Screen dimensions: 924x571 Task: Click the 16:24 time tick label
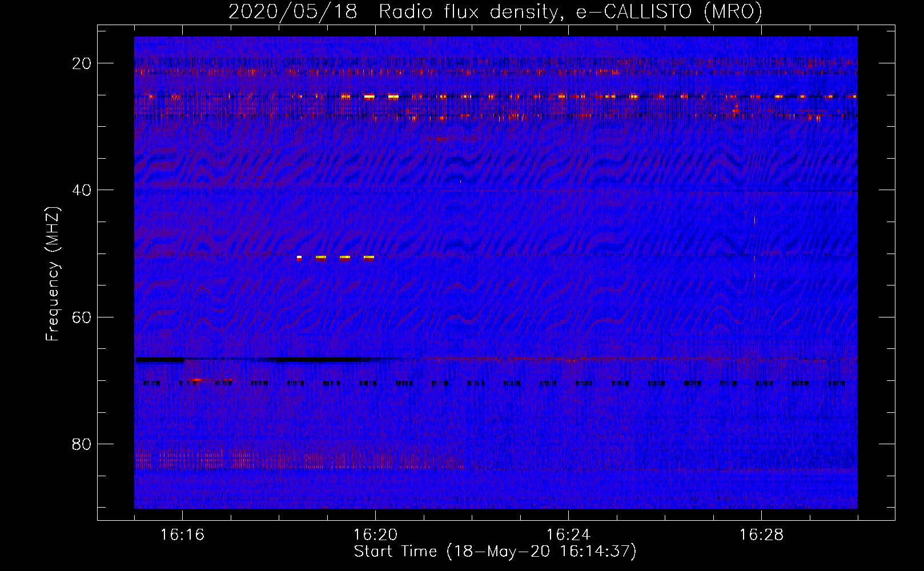568,534
